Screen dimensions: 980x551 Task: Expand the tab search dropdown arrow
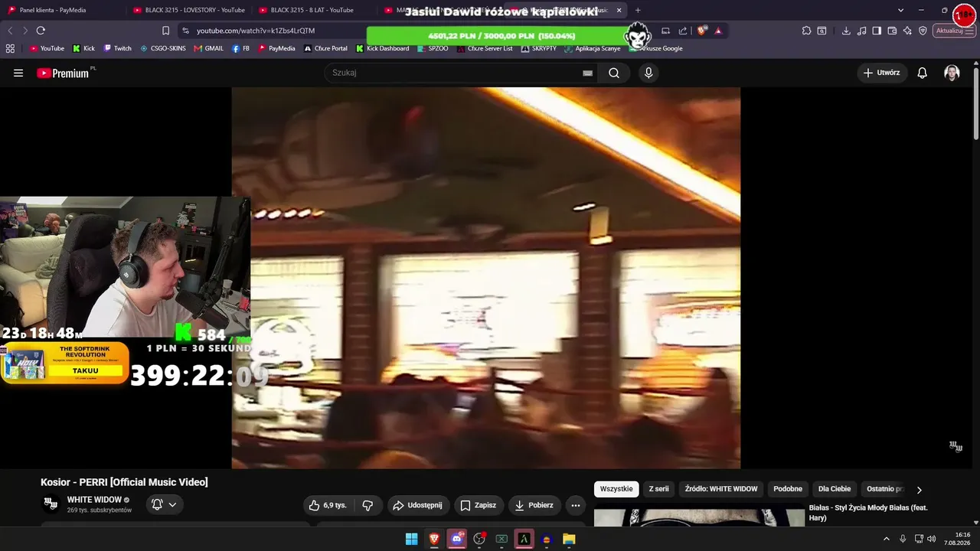click(900, 10)
